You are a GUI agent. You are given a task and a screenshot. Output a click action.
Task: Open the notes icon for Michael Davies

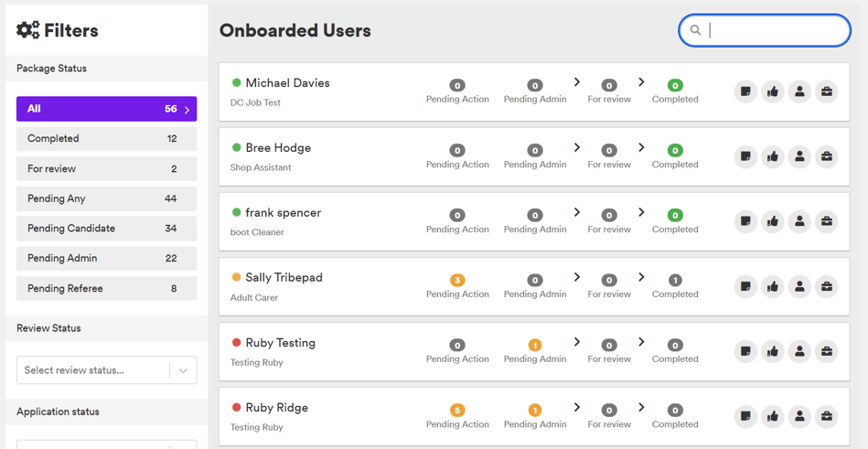click(745, 92)
